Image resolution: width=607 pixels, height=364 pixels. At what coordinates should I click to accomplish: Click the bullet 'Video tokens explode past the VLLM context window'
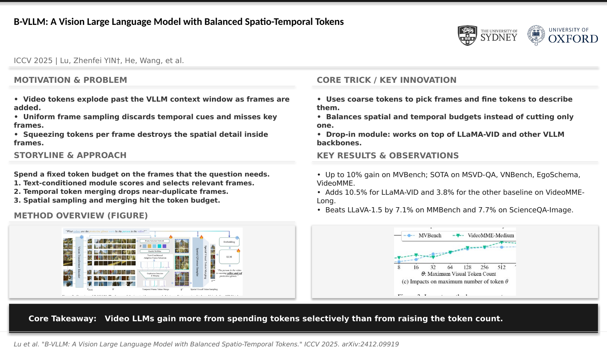tap(152, 103)
